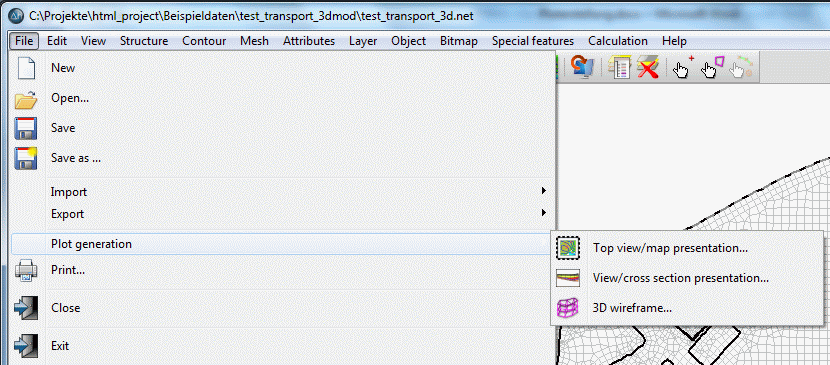Click the Save floppy disk icon
This screenshot has height=365, width=830.
(x=26, y=128)
